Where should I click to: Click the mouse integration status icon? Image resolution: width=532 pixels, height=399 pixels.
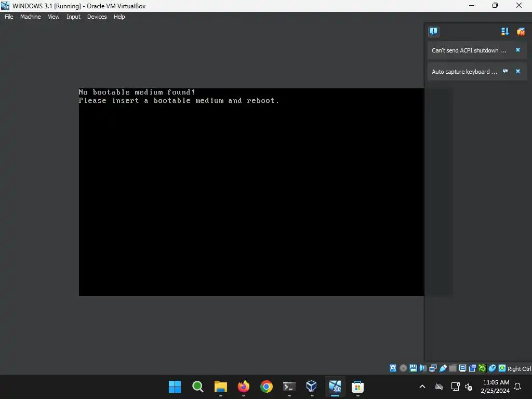tap(492, 368)
